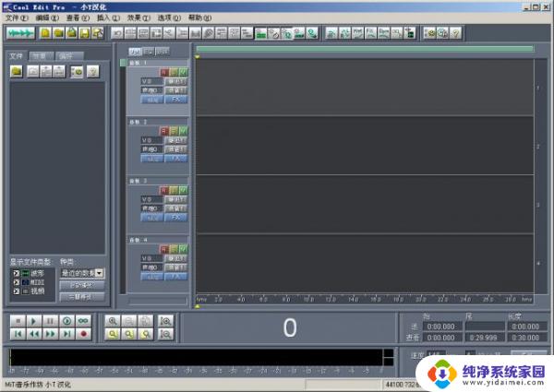Click the help question mark toolbar icon
The image size is (554, 392).
(x=455, y=32)
